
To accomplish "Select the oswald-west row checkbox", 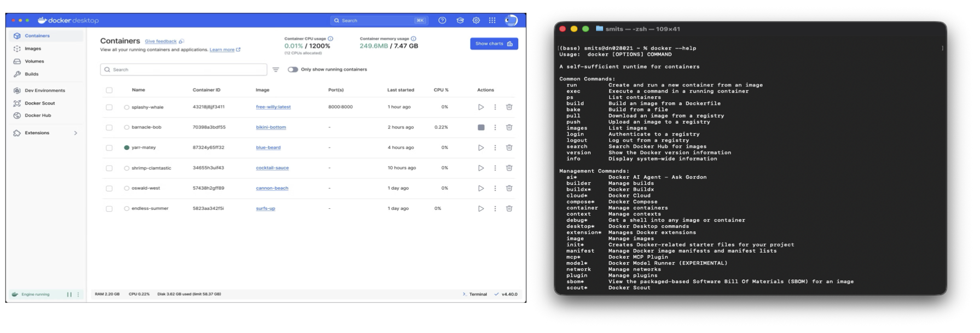I will [109, 188].
